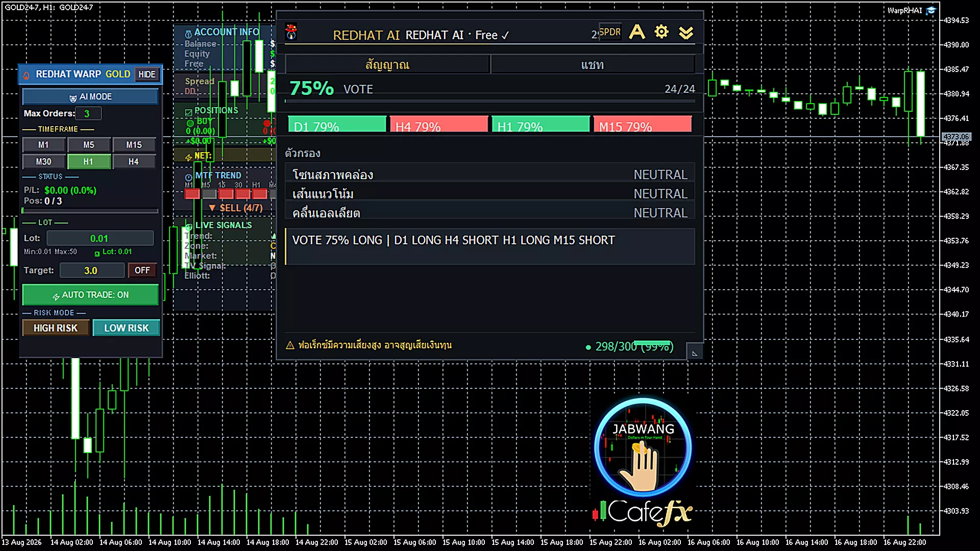Click the NET lightning icon
Screen dimensions: 980x551
(x=188, y=157)
